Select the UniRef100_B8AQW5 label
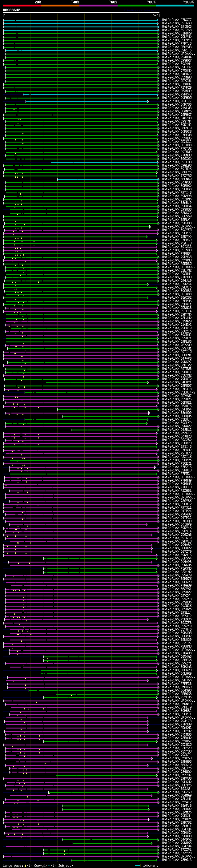The width and height of the screenshot is (197, 868). pyautogui.click(x=177, y=416)
